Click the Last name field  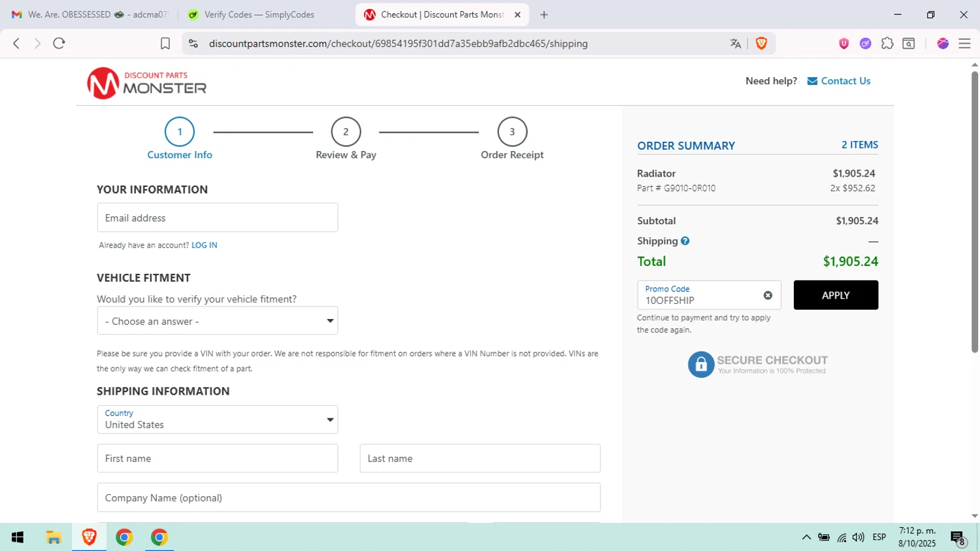480,458
